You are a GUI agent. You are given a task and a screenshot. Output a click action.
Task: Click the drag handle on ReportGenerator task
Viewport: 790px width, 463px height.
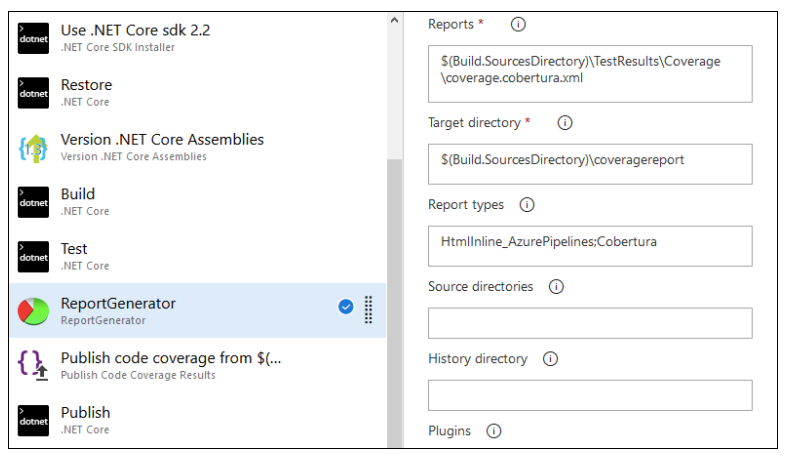pyautogui.click(x=368, y=309)
